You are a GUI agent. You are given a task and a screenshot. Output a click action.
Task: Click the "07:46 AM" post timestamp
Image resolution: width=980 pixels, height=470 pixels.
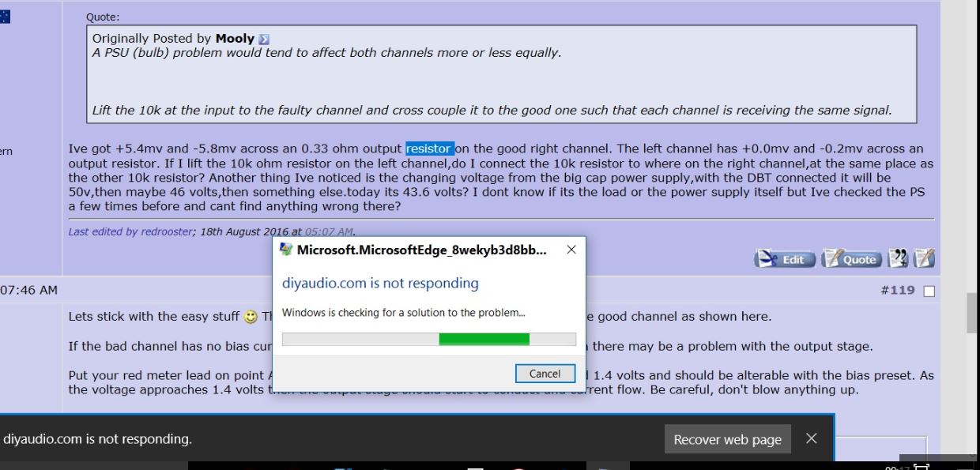28,290
